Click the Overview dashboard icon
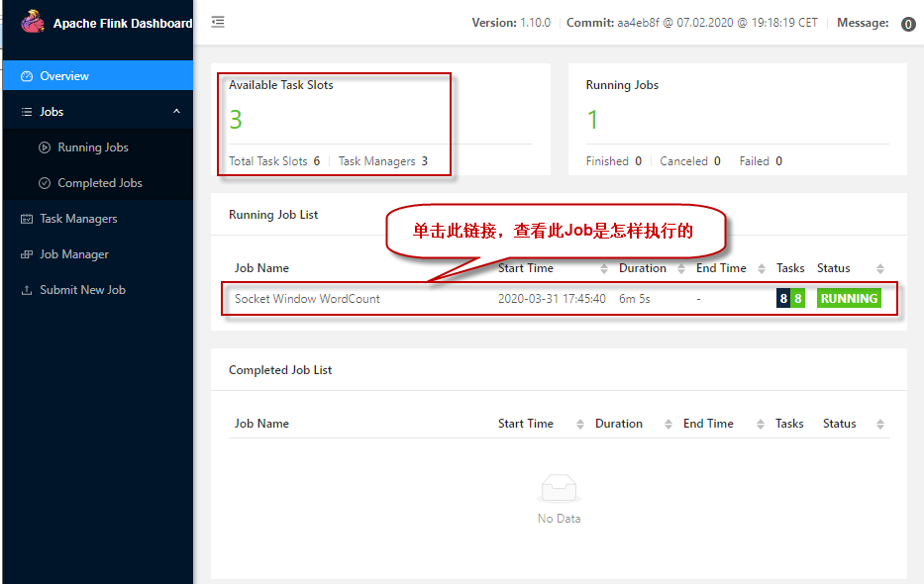Viewport: 924px width, 584px height. [27, 76]
